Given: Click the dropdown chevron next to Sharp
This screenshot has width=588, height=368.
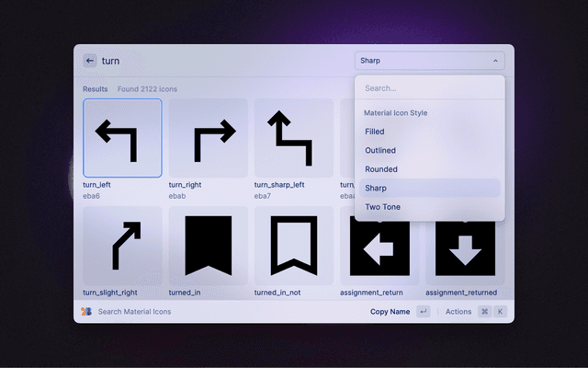Looking at the screenshot, I should pos(496,61).
